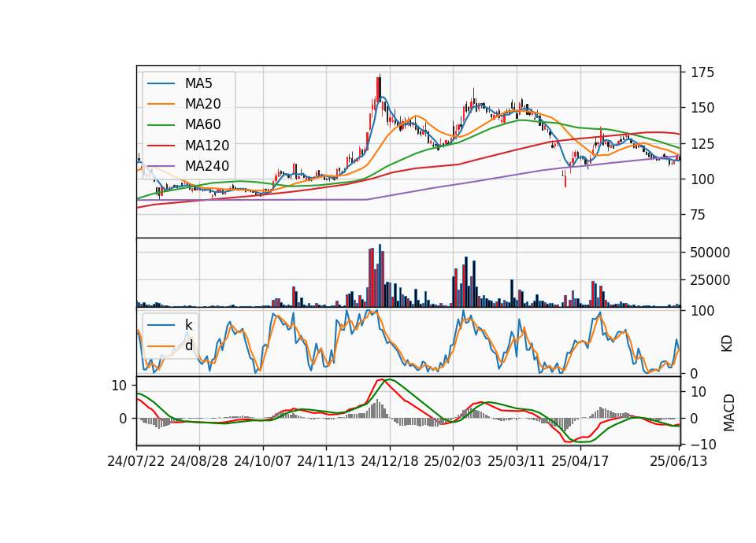Click the 50000 volume axis label
The image size is (756, 543).
[710, 253]
